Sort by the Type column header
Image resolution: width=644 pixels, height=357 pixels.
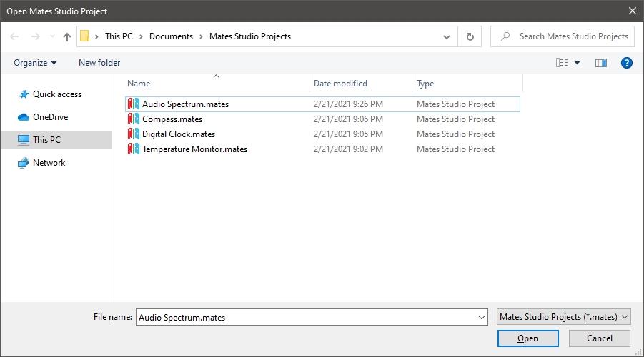(467, 84)
